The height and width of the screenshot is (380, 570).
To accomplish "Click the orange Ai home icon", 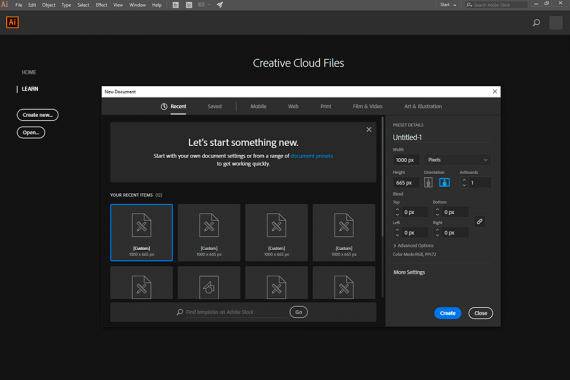I will click(x=12, y=22).
